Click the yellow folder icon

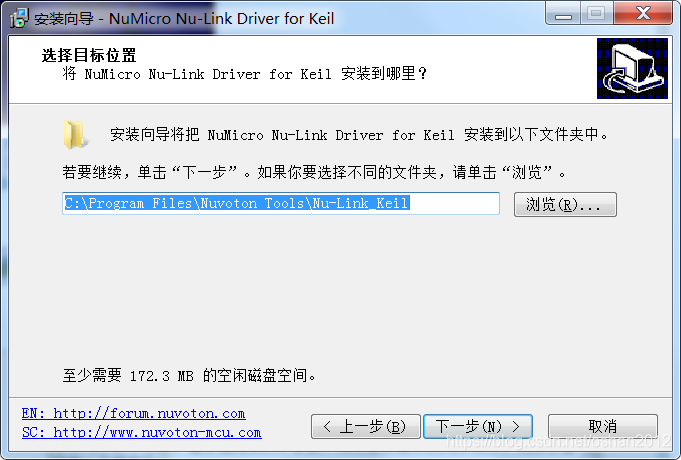tap(75, 135)
